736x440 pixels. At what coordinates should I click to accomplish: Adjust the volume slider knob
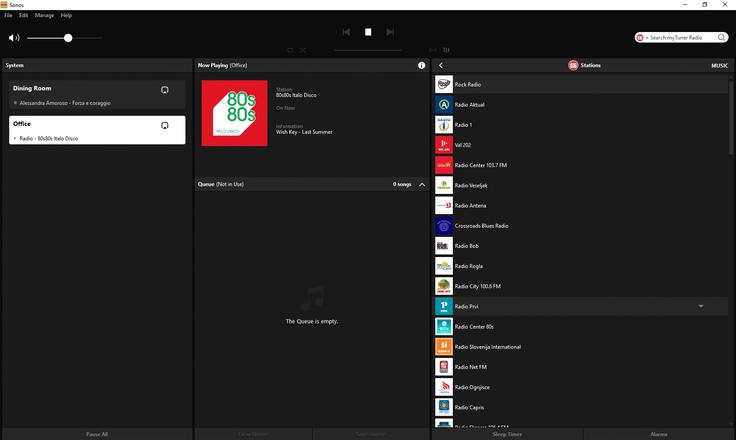(68, 38)
